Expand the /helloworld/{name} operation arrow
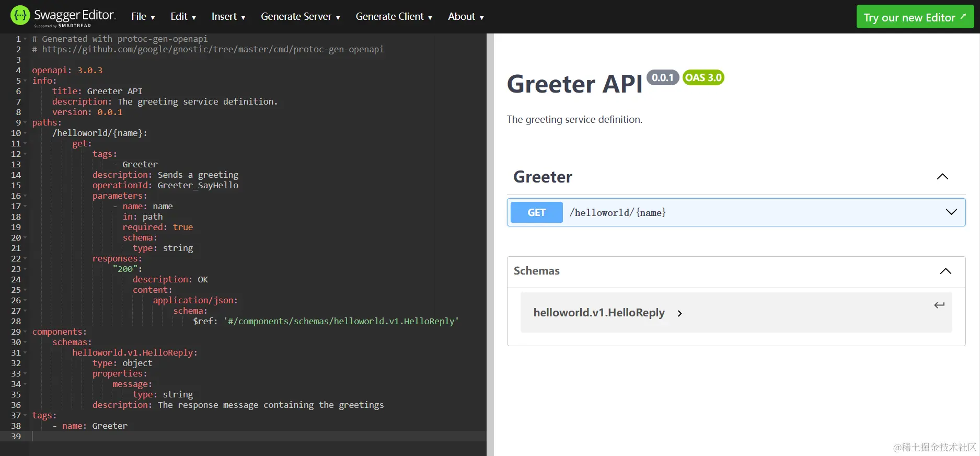Viewport: 980px width, 456px height. coord(951,212)
